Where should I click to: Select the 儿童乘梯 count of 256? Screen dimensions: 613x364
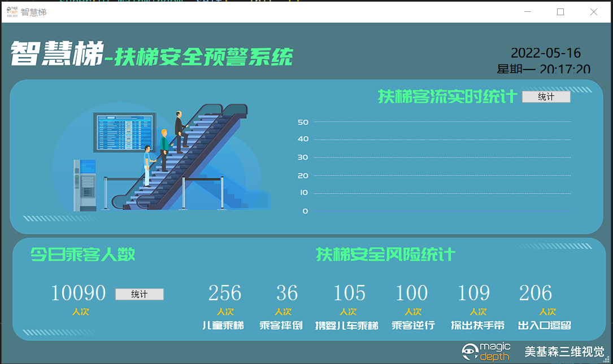[225, 293]
